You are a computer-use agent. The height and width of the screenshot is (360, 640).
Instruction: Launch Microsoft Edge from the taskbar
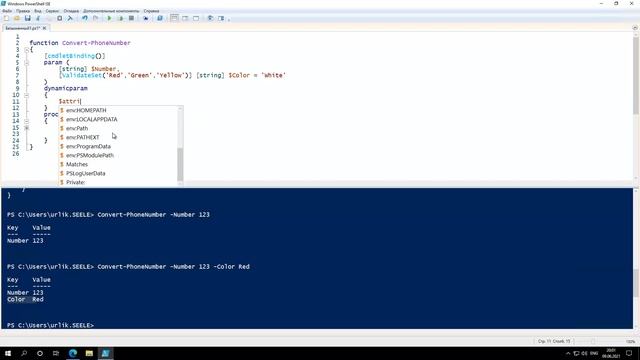(73, 353)
